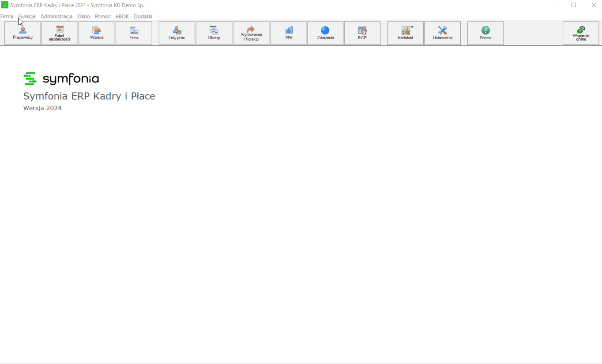The image size is (602, 364).
Task: Open the RCP toolbar icon
Action: coord(362,33)
